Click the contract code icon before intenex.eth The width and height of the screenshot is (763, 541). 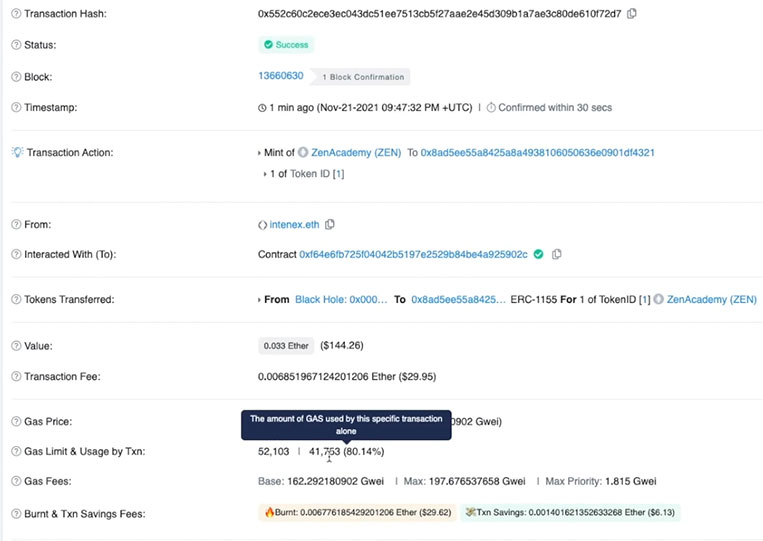262,225
